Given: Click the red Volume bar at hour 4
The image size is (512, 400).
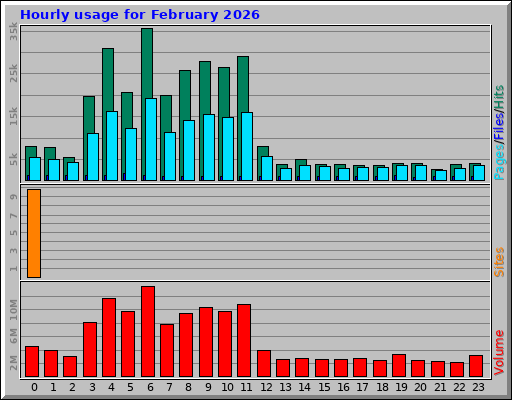Looking at the screenshot, I should click(x=109, y=338).
